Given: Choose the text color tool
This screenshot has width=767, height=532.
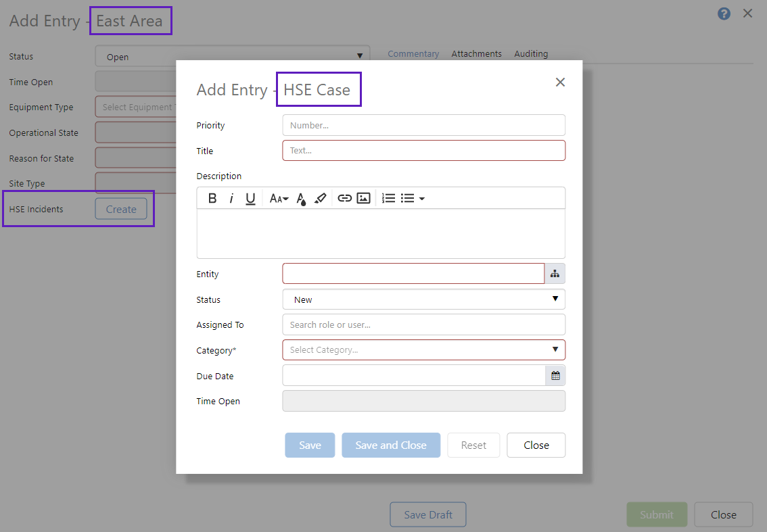Looking at the screenshot, I should click(302, 199).
